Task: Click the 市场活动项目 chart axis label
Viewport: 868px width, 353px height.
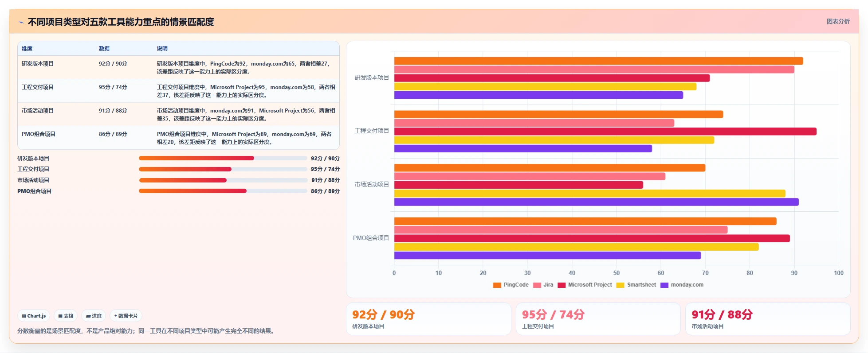Action: (372, 184)
